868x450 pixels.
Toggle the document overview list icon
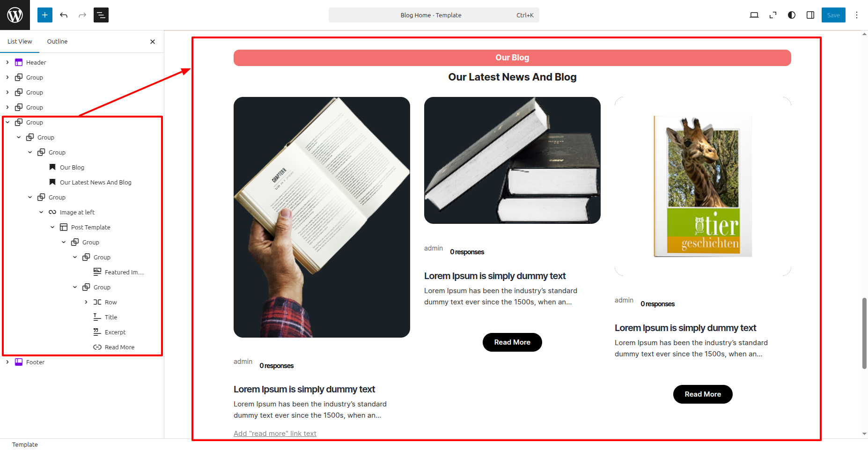pos(101,15)
